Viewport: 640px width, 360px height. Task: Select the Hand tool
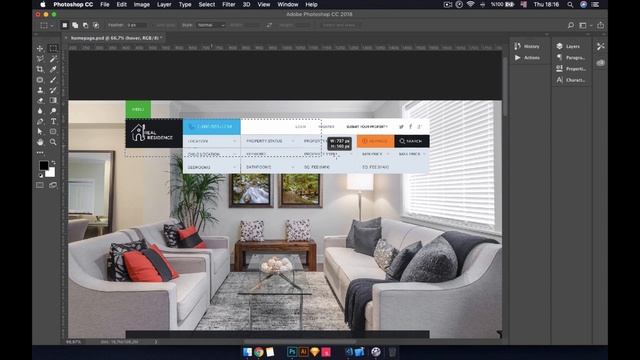[40, 142]
